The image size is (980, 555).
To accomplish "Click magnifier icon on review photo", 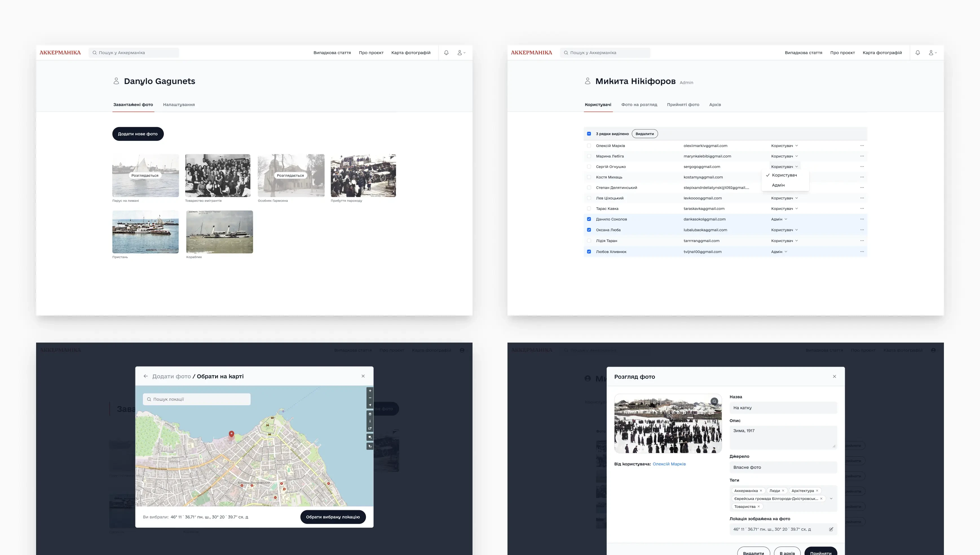I will 714,401.
